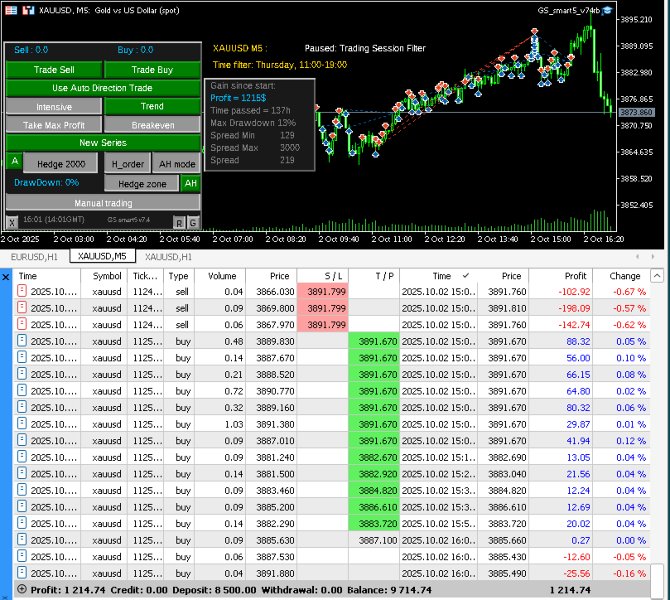Click sell order icon with profit -142.74
This screenshot has height=600, width=670.
point(22,324)
